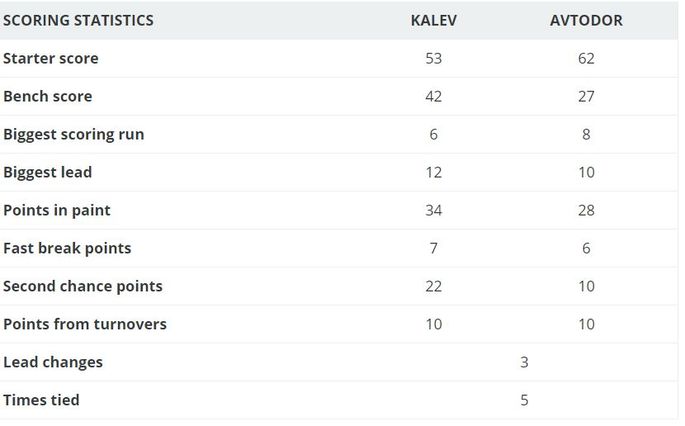The width and height of the screenshot is (685, 426).
Task: Click Kalev's second chance points value 22
Action: pos(434,287)
